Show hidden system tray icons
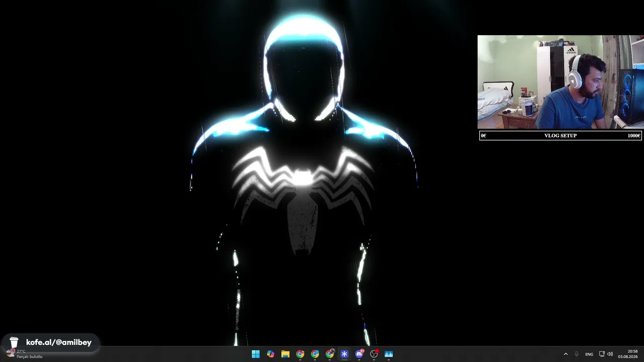644x362 pixels. pos(566,354)
